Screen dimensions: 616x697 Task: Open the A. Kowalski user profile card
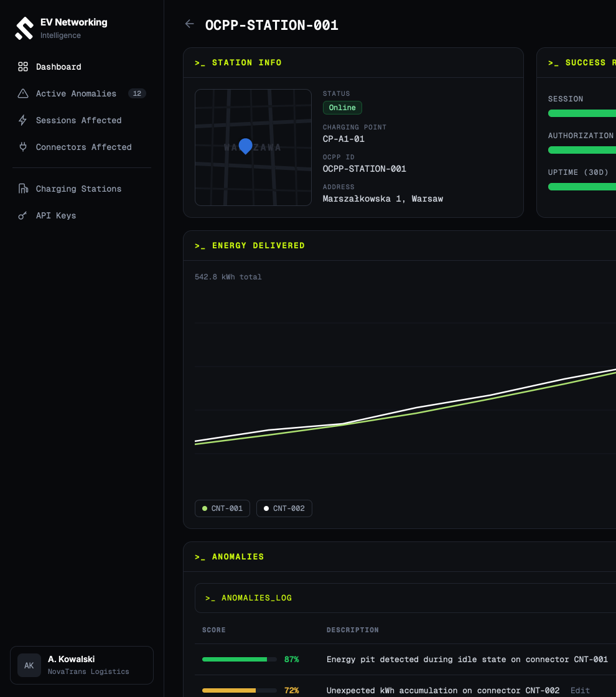tap(82, 665)
